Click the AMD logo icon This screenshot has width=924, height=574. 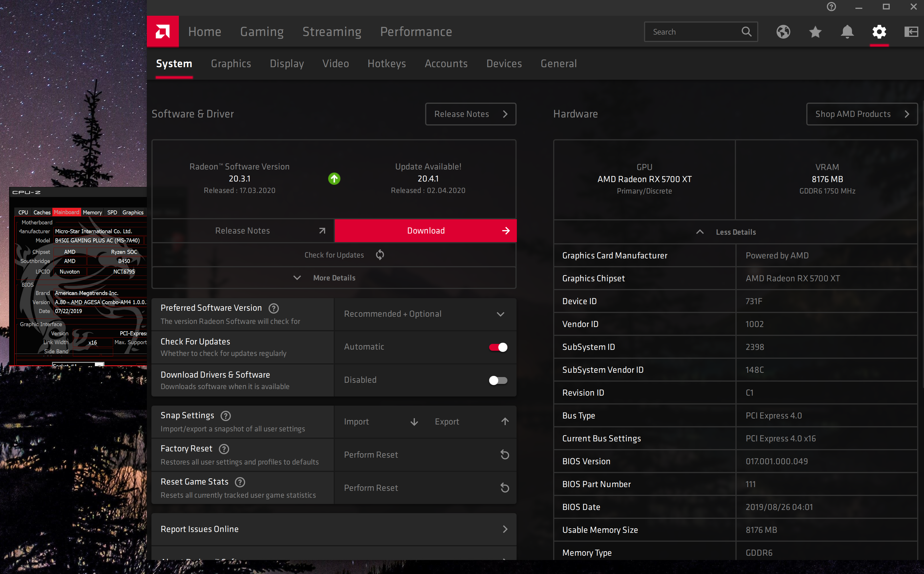click(x=163, y=31)
